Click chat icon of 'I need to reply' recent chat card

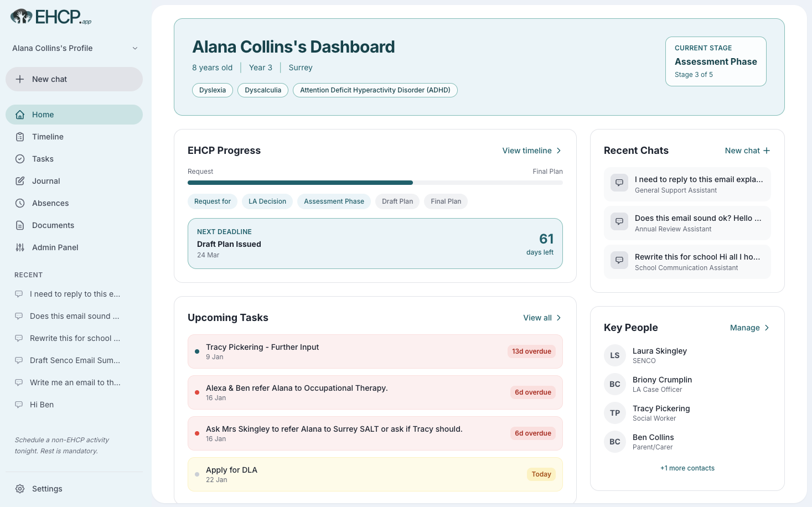(x=619, y=183)
